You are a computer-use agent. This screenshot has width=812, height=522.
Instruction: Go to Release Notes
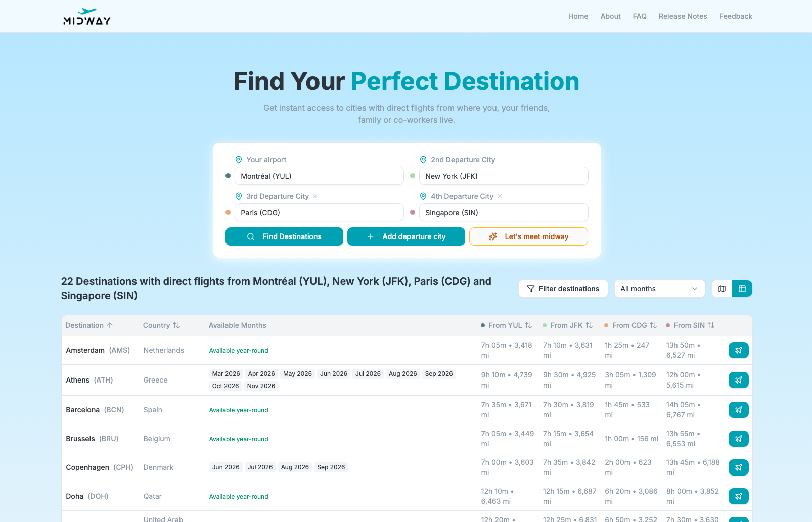tap(683, 16)
